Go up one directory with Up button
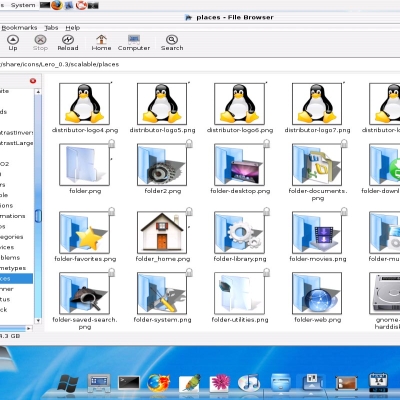400x400 pixels. 13,43
